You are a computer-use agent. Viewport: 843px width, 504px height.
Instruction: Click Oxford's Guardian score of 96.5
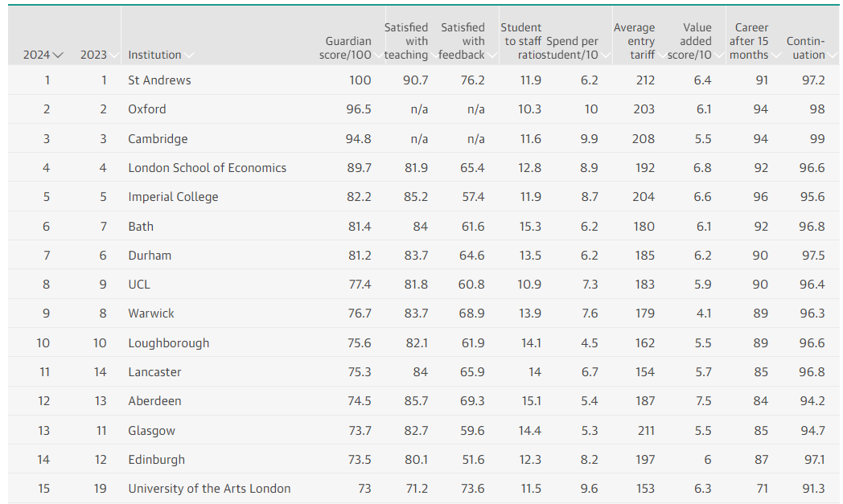(359, 109)
